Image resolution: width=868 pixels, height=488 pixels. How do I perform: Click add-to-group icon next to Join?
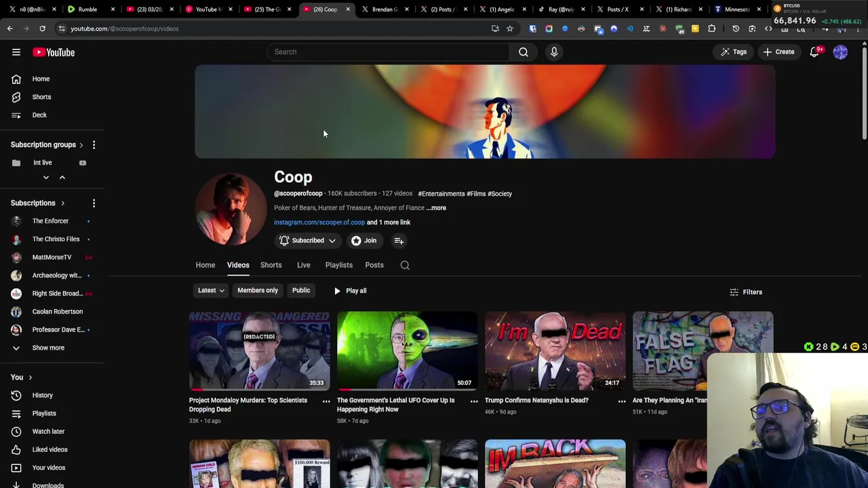(x=399, y=241)
